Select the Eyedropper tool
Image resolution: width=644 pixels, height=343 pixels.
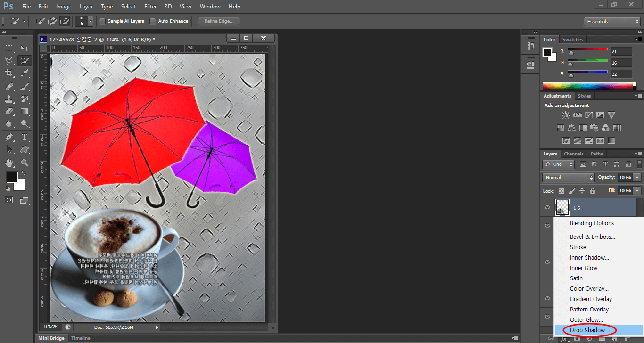(25, 73)
